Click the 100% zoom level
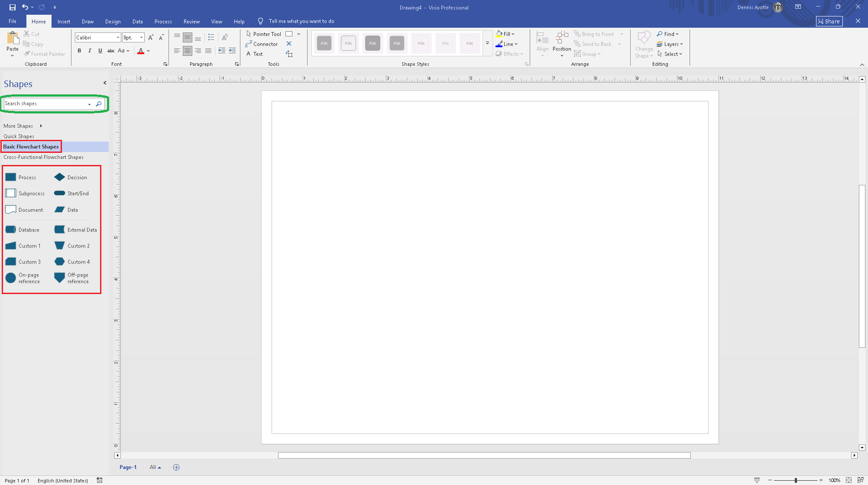Viewport: 868px width, 485px height. [834, 480]
